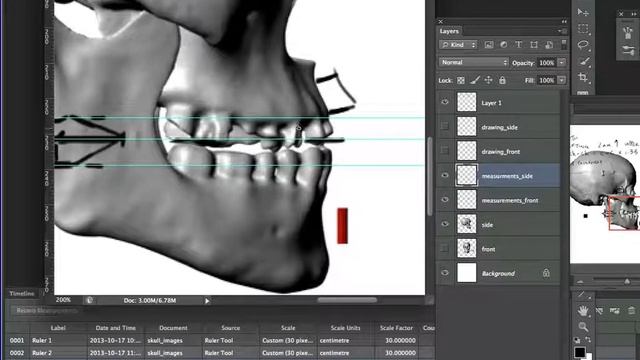Viewport: 640px width, 360px height.
Task: Click the Fill 100% field
Action: [547, 80]
